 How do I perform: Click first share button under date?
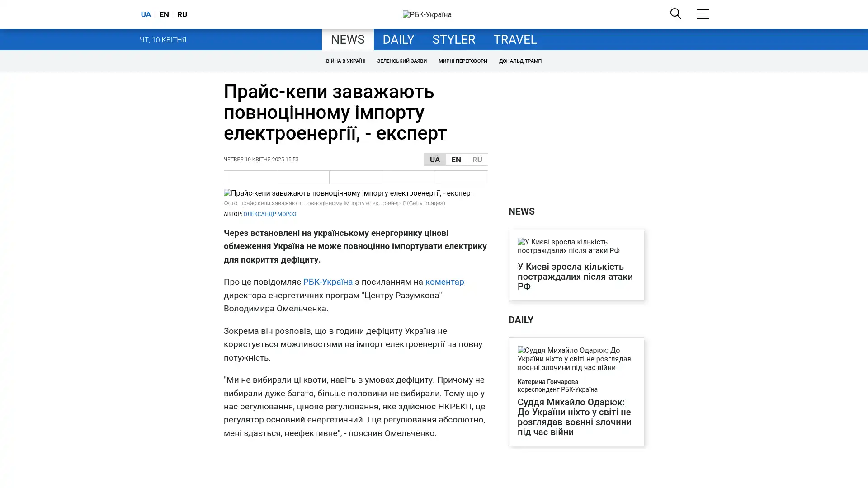250,177
